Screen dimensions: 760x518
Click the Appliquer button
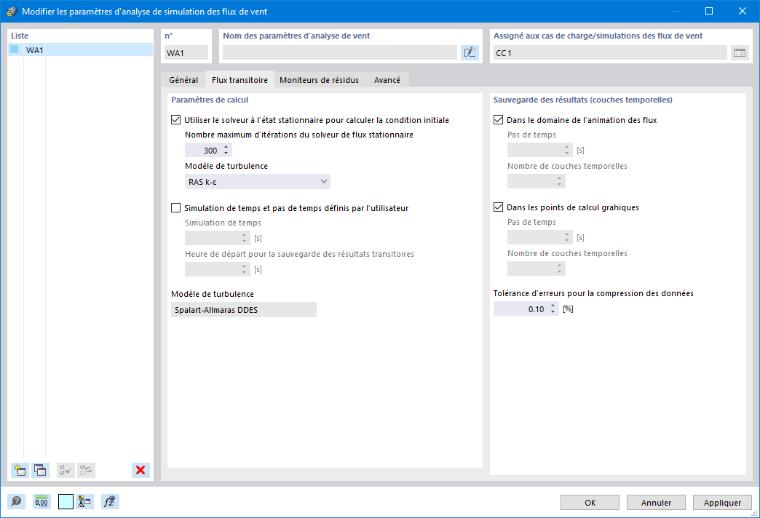[x=722, y=502]
